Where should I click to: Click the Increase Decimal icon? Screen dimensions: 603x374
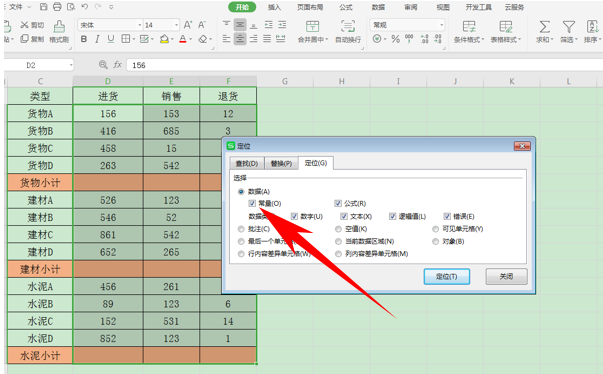(425, 39)
